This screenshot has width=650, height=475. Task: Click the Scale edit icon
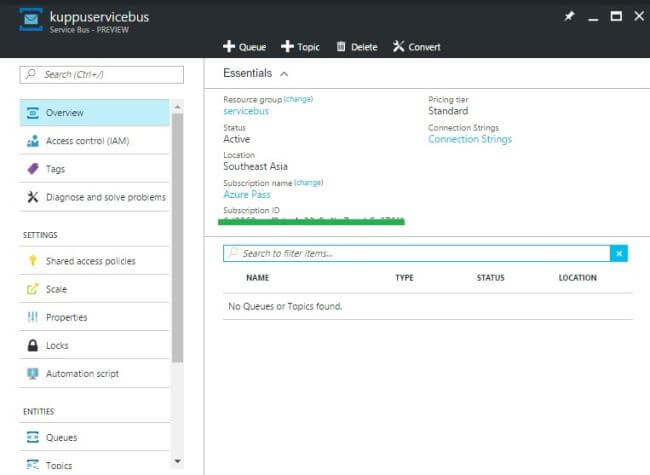[33, 289]
